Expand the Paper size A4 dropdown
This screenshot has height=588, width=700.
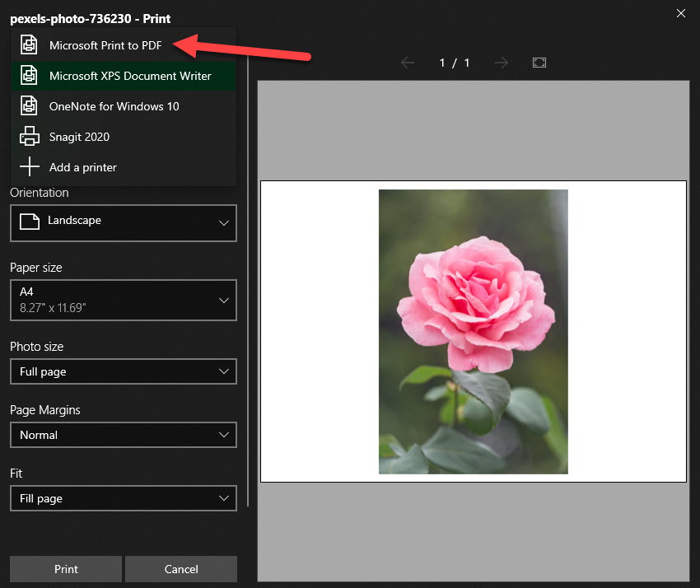[x=124, y=301]
